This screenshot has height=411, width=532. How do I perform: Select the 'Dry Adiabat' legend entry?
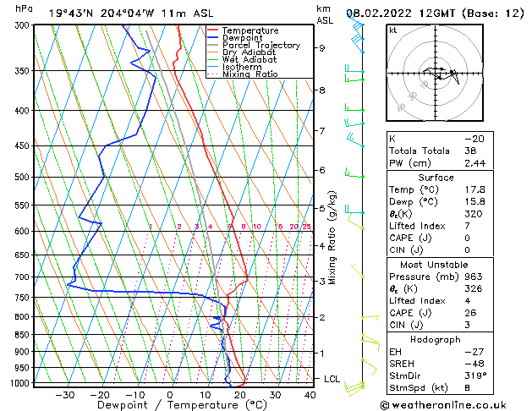point(249,52)
